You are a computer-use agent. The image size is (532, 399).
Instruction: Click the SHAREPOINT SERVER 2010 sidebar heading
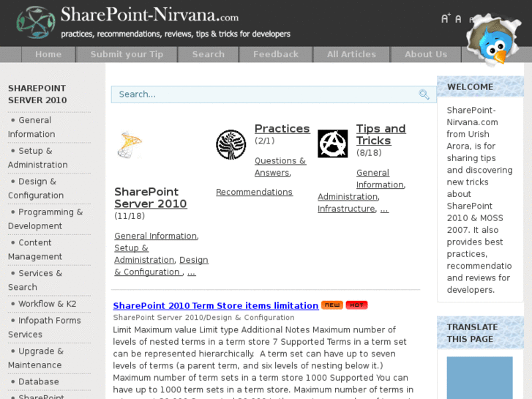click(x=37, y=94)
